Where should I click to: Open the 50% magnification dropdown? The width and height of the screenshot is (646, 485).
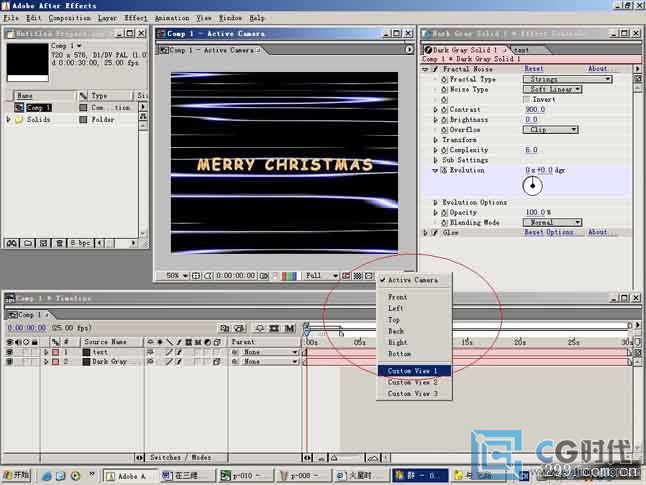pyautogui.click(x=177, y=276)
